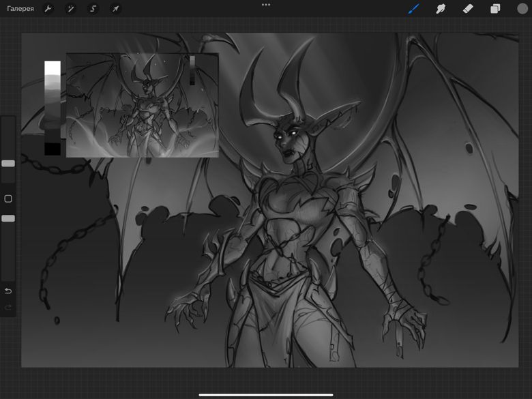The image size is (532, 399).
Task: Select the Brush tool
Action: pos(413,8)
